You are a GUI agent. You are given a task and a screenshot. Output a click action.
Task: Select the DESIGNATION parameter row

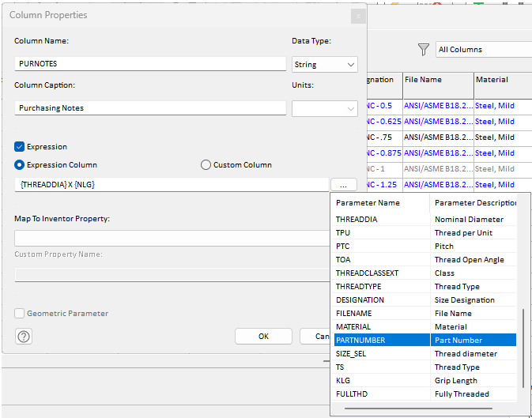click(x=425, y=300)
